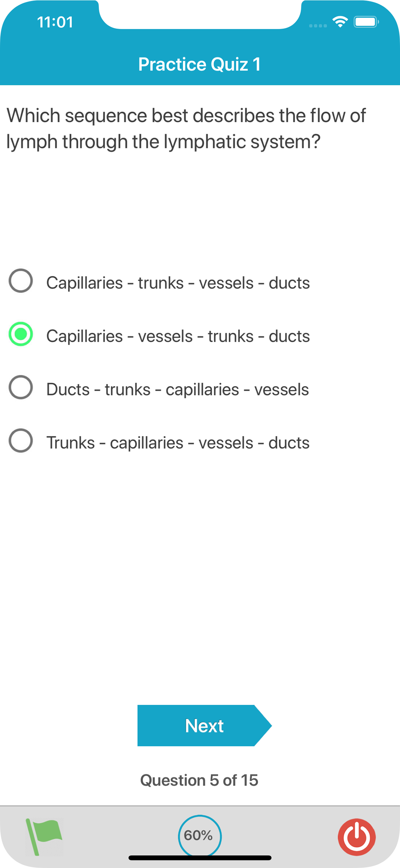Tap the Practice Quiz 1 title
400x868 pixels.
point(199,64)
